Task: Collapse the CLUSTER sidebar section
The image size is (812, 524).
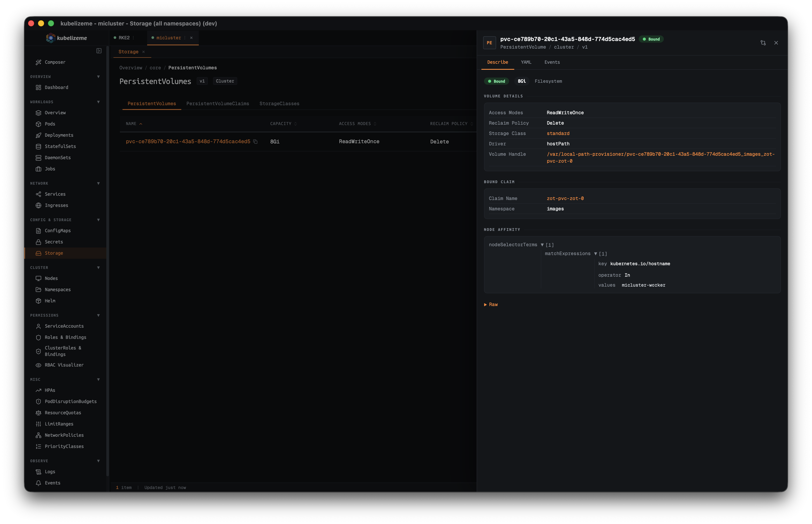Action: (x=98, y=267)
